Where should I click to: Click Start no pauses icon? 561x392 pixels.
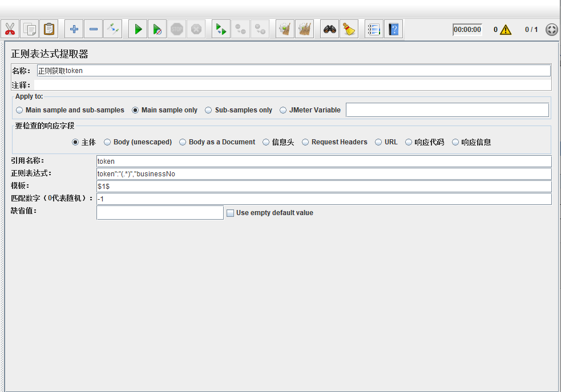tap(157, 29)
